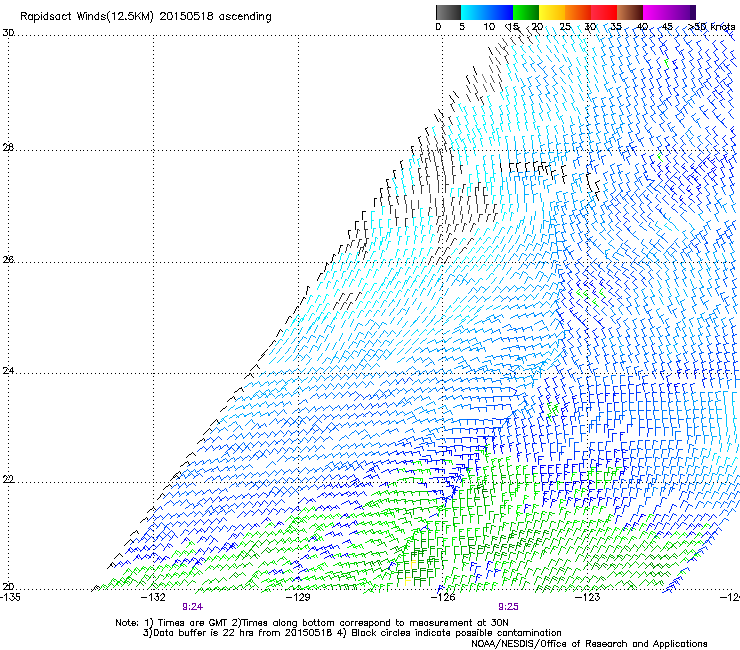
Task: Select the longitude "-126" axis label
Action: 443,597
